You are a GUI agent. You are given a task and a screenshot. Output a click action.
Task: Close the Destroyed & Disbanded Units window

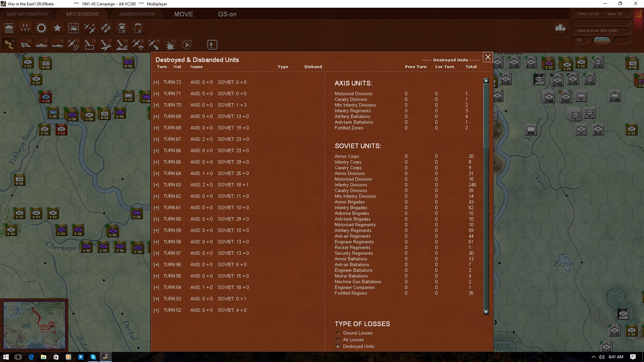[488, 57]
